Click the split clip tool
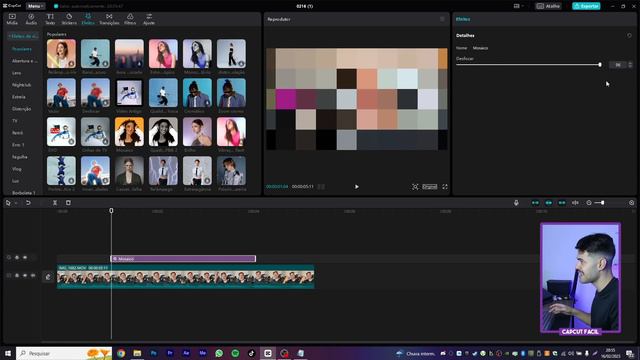The height and width of the screenshot is (360, 640). click(x=55, y=203)
